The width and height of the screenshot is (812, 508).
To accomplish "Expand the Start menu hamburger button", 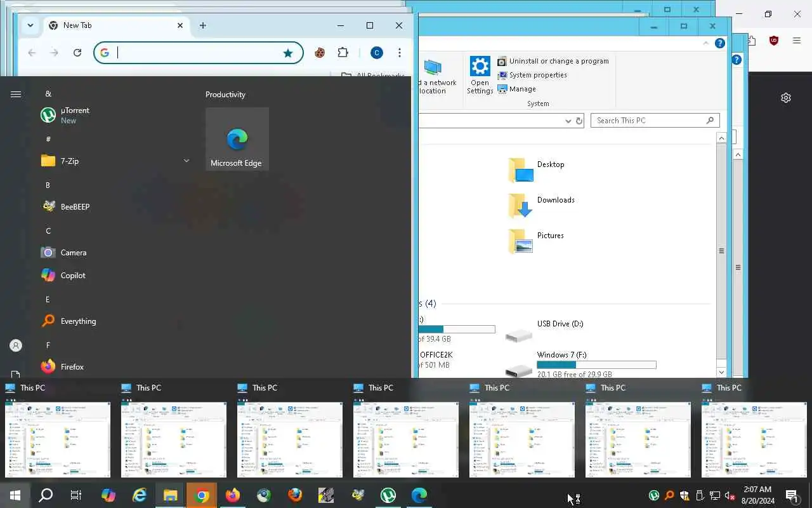I will pos(16,94).
